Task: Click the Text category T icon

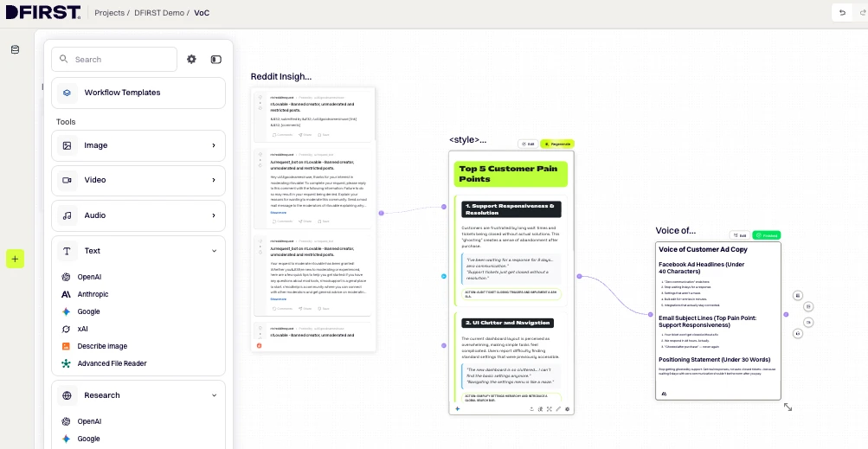Action: [67, 251]
